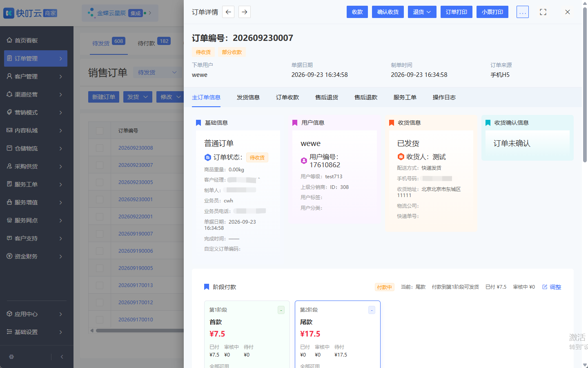Click the 调整 edit icon in 阶段付款
588x368 pixels.
click(x=545, y=287)
